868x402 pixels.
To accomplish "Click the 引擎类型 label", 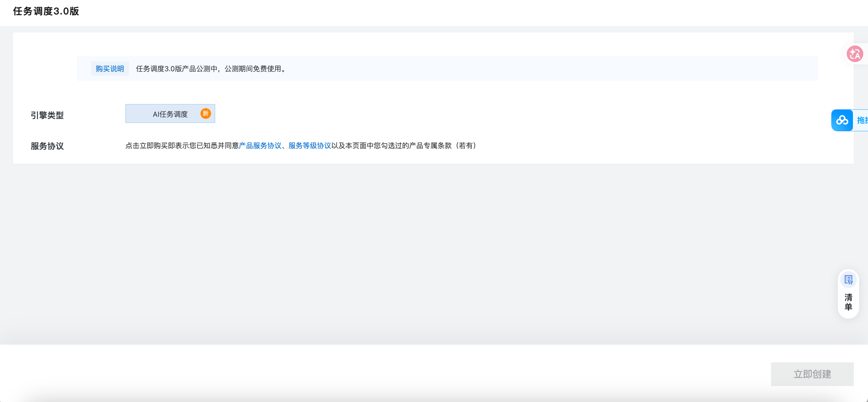I will [47, 115].
